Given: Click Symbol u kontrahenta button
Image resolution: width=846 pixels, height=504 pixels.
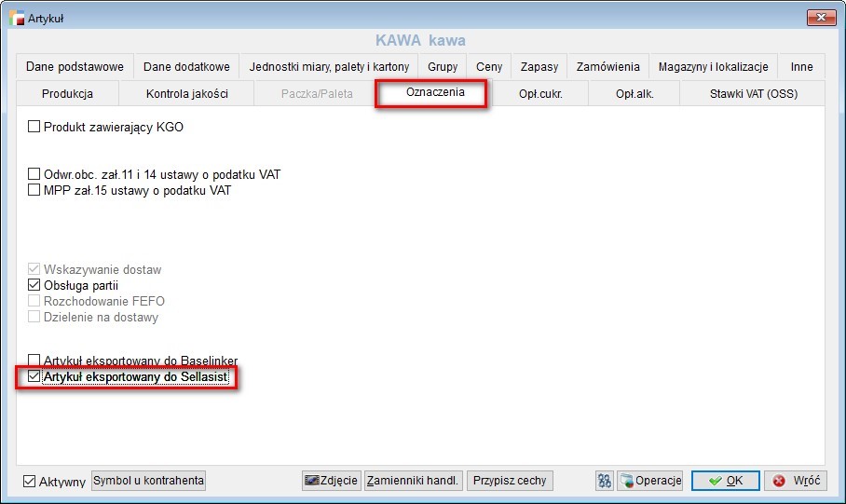Looking at the screenshot, I should tap(148, 481).
